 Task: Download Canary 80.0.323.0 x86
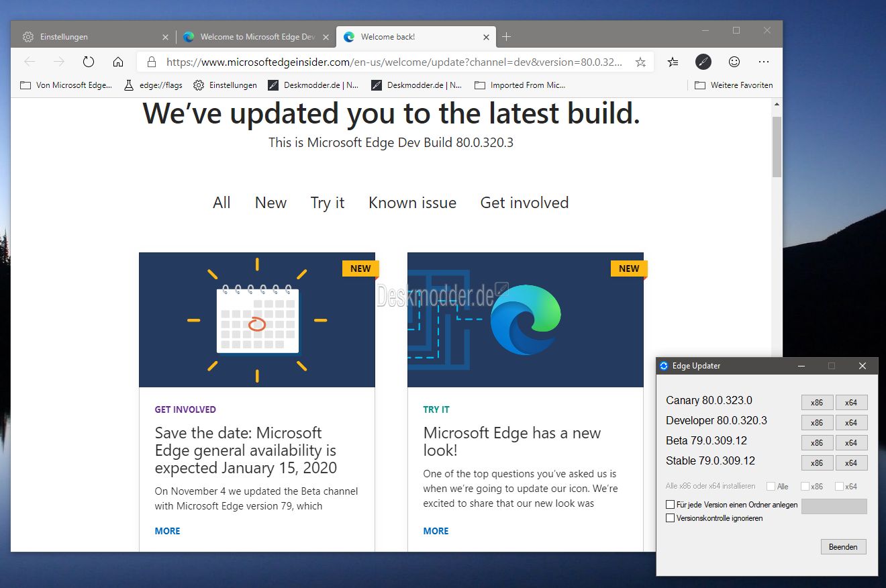817,403
